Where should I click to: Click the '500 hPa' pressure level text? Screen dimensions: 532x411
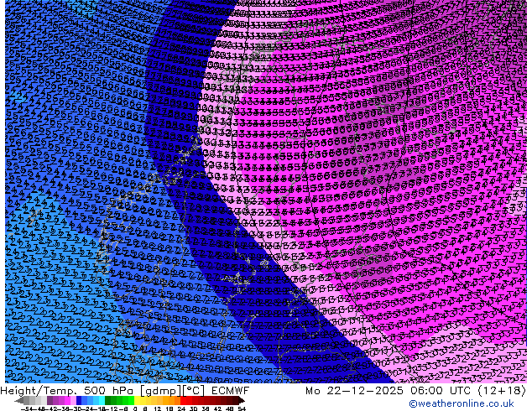click(110, 391)
